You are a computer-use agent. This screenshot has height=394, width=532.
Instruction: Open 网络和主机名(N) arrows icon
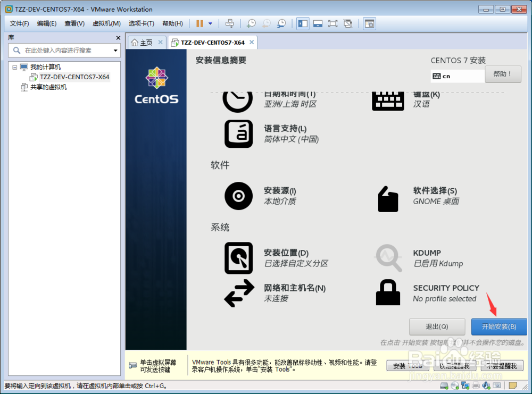(239, 294)
